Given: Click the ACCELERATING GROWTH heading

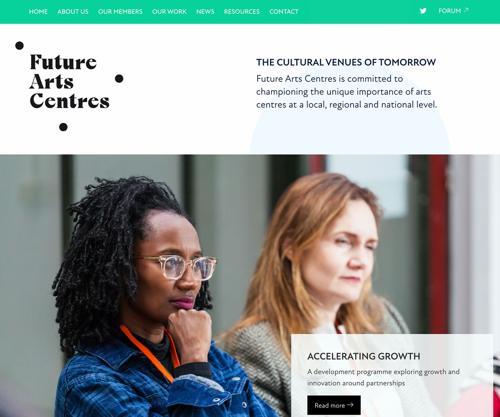Looking at the screenshot, I should [x=364, y=356].
